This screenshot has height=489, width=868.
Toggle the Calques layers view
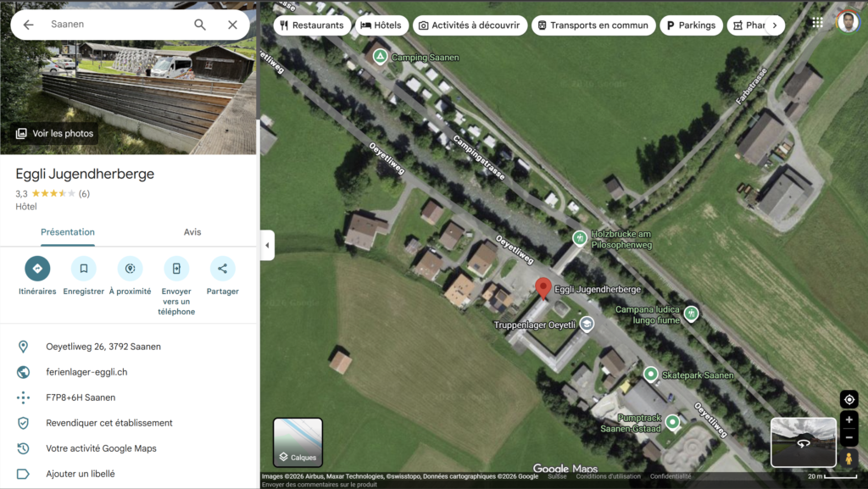click(x=298, y=442)
